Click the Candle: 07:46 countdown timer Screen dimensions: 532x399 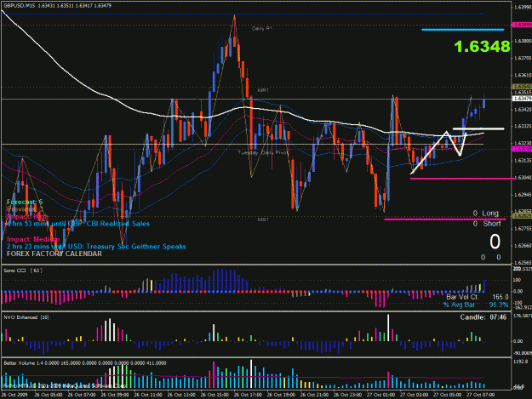point(483,317)
